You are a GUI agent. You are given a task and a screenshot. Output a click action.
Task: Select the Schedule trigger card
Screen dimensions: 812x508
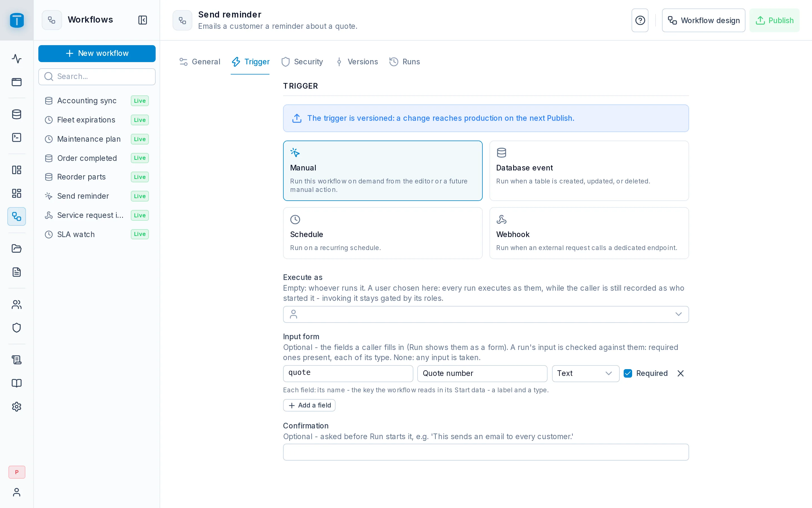(383, 233)
